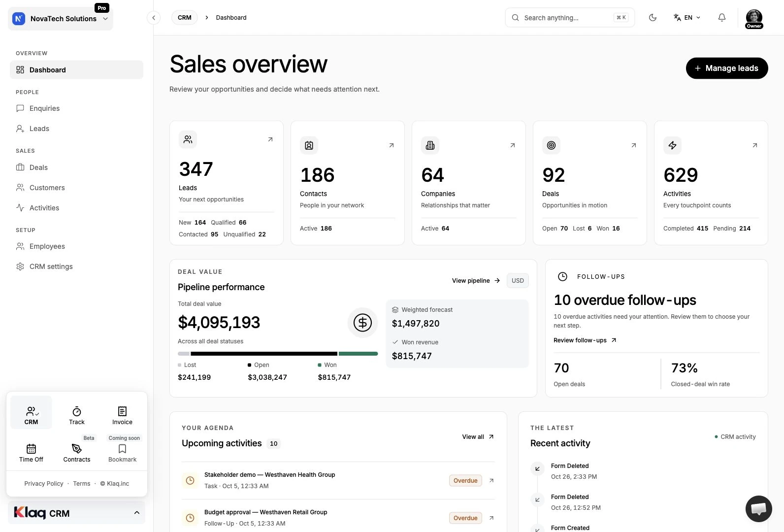Open Enquiries in the sidebar
Viewport: 784px width, 532px height.
pos(76,108)
